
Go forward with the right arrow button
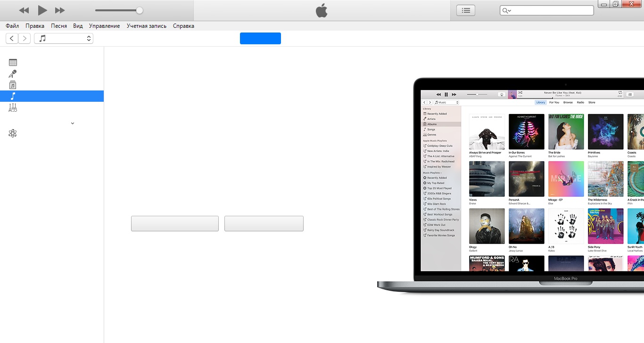tap(25, 39)
